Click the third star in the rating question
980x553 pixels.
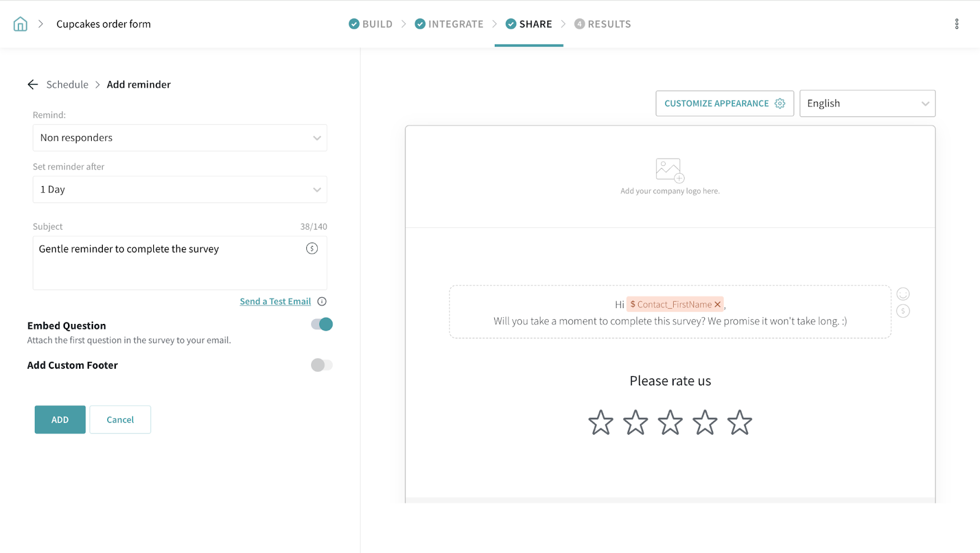pyautogui.click(x=670, y=423)
